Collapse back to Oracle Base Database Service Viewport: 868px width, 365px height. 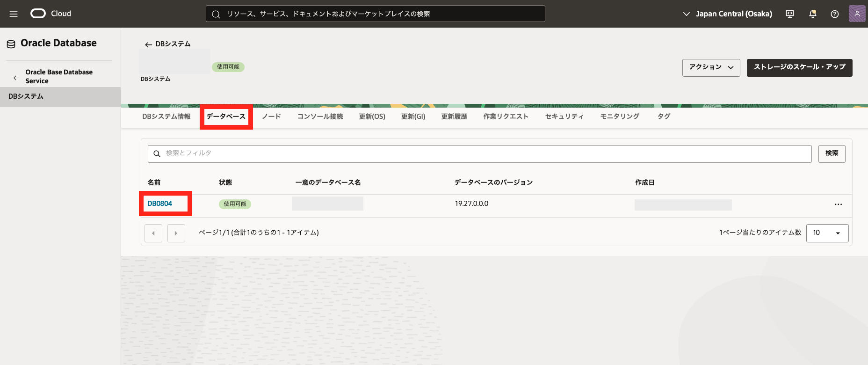tap(15, 78)
